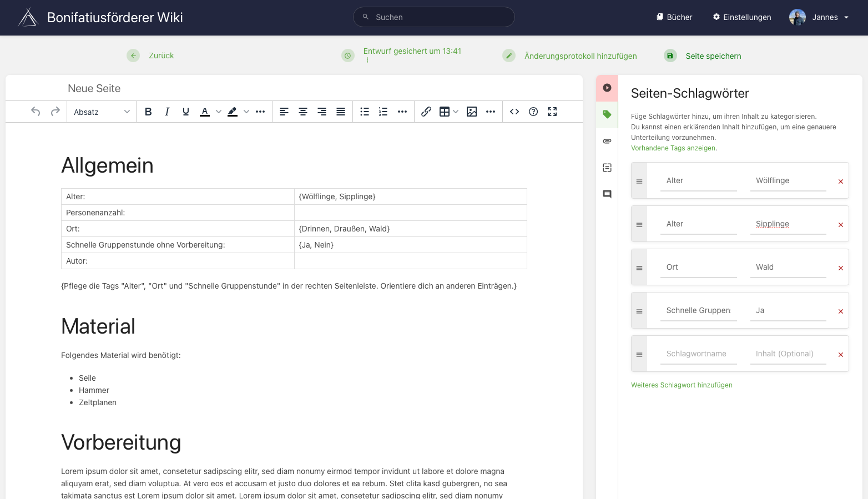Center align the text
Screen dimensions: 868x499
(x=303, y=112)
